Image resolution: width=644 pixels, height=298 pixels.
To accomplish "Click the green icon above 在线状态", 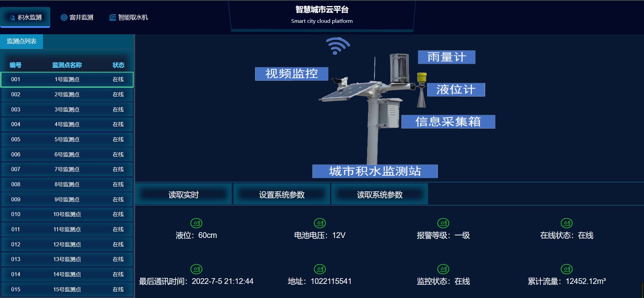I will click(567, 223).
